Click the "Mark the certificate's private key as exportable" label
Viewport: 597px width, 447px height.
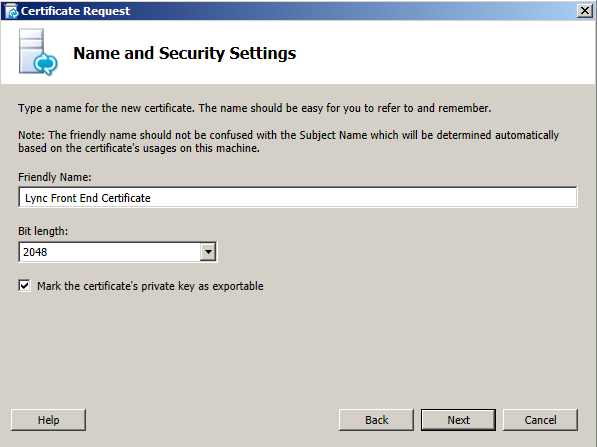[150, 286]
